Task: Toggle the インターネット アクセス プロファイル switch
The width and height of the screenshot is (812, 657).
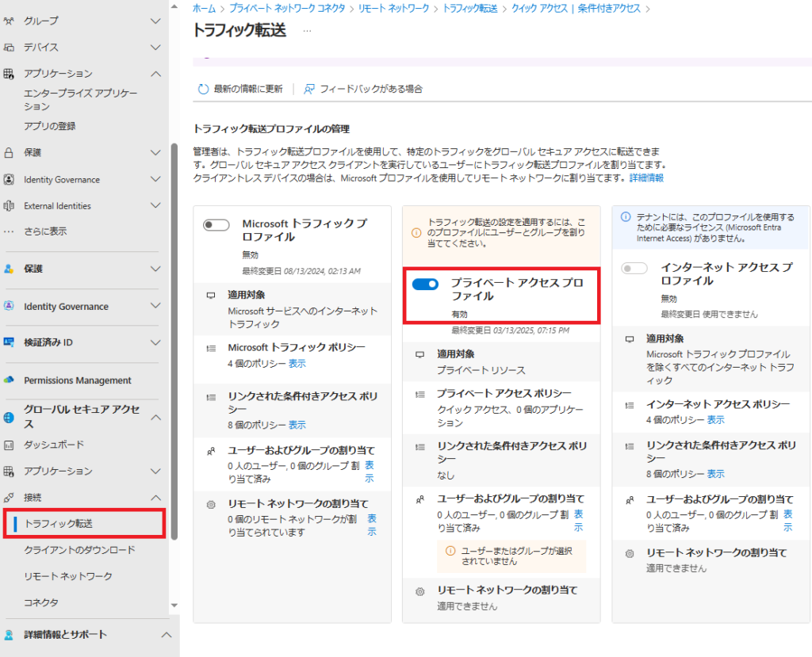Action: [x=635, y=269]
